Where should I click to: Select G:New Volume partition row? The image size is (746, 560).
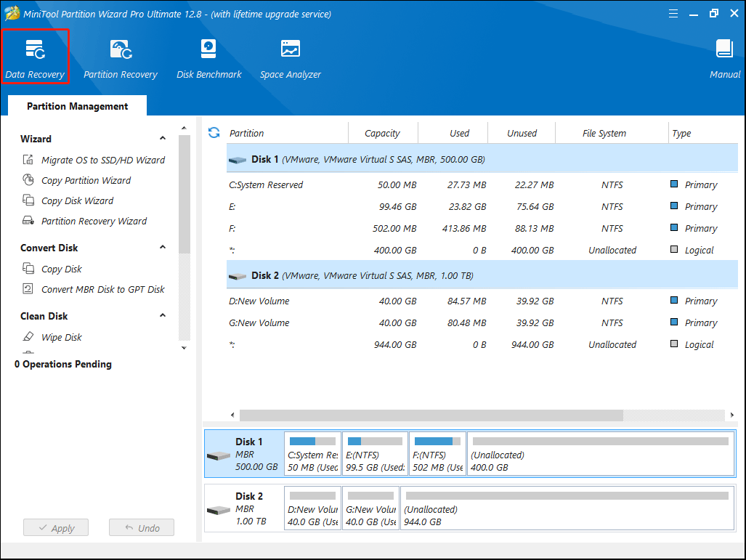pos(482,322)
